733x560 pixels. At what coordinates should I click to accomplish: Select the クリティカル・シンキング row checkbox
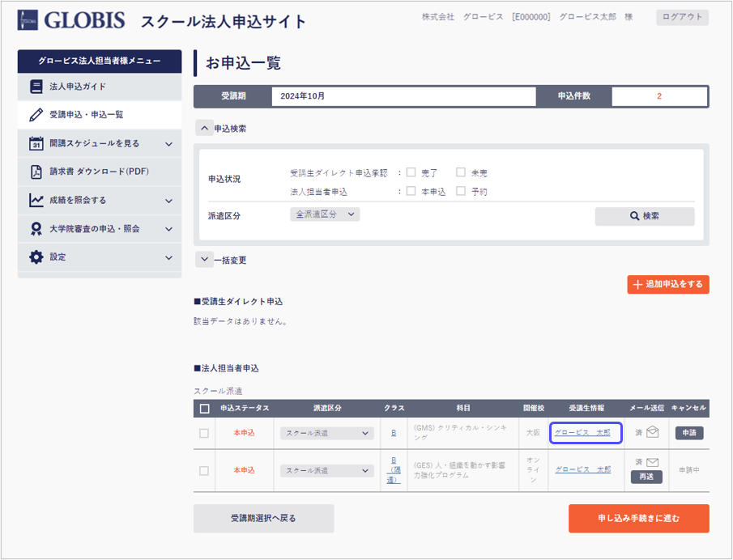pyautogui.click(x=204, y=434)
